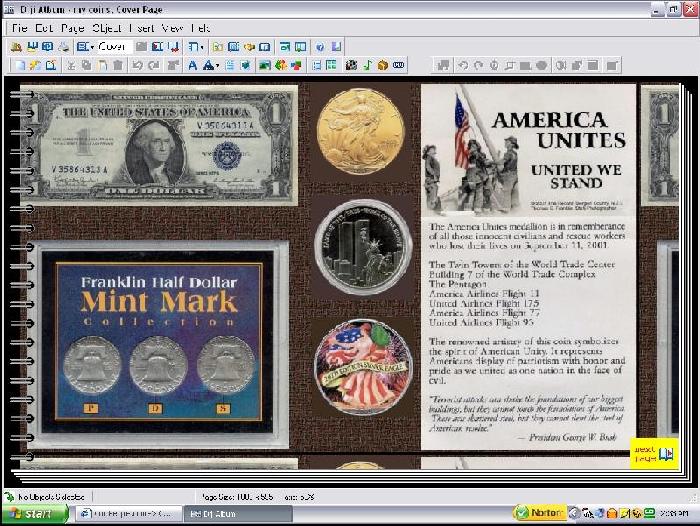The width and height of the screenshot is (700, 526).
Task: Click the insert picture landscape icon
Action: (265, 65)
